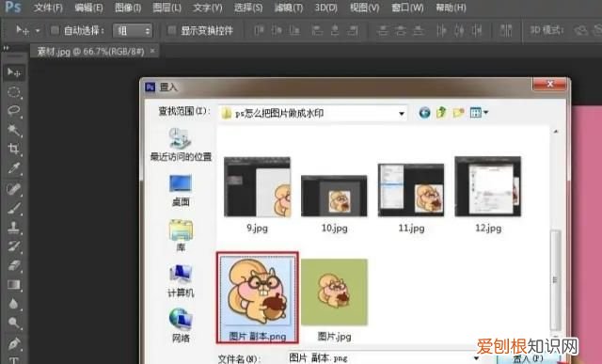
Task: Open the 视图(V) menu
Action: coord(364,8)
